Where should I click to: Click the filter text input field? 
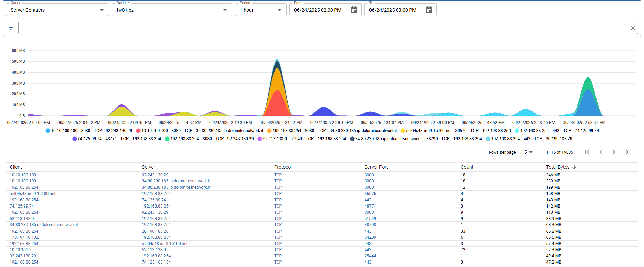click(323, 28)
